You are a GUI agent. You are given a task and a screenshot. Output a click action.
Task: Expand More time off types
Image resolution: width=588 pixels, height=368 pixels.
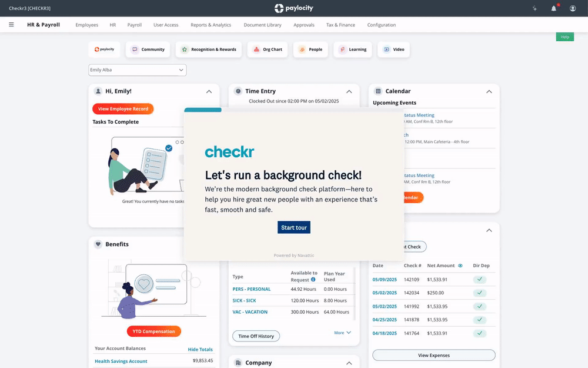click(342, 333)
